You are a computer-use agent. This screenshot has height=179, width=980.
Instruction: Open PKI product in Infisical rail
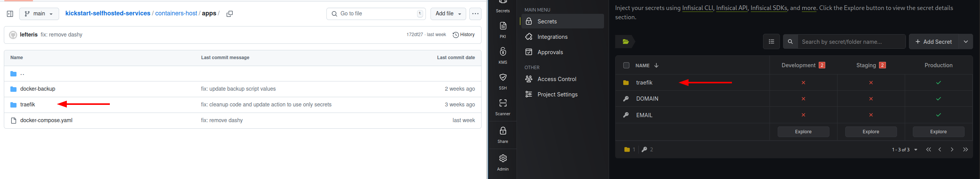coord(503,30)
